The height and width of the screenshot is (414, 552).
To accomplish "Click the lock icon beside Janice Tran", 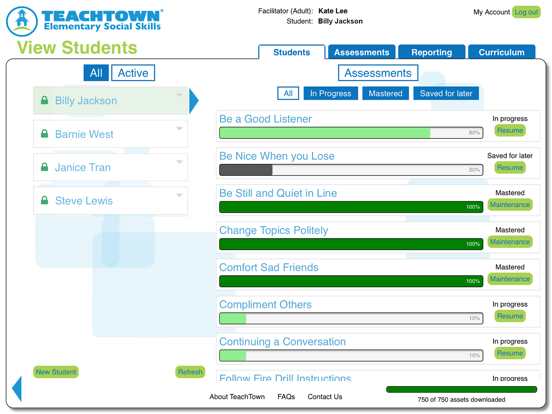I will pyautogui.click(x=44, y=167).
